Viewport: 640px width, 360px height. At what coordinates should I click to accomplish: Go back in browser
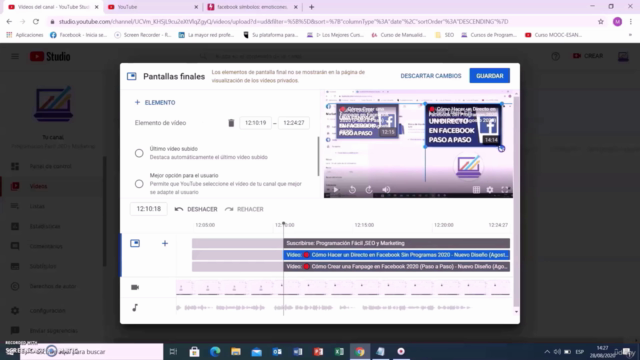9,22
